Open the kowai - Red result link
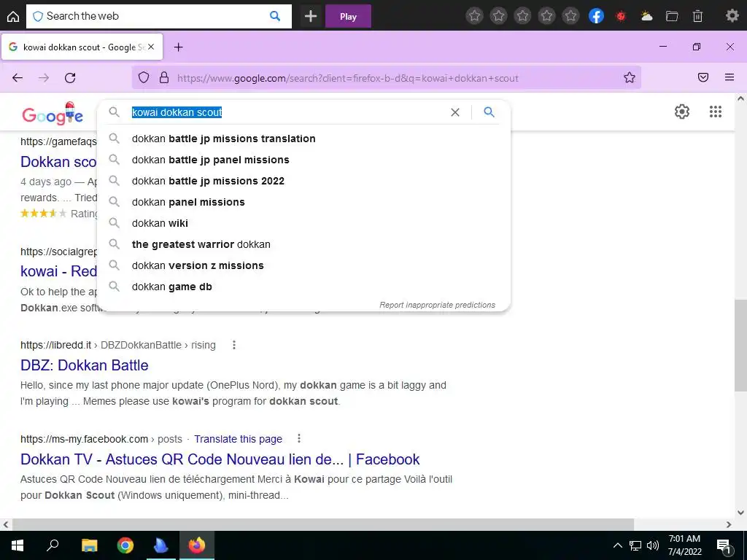Viewport: 747px width, 560px height. point(58,271)
